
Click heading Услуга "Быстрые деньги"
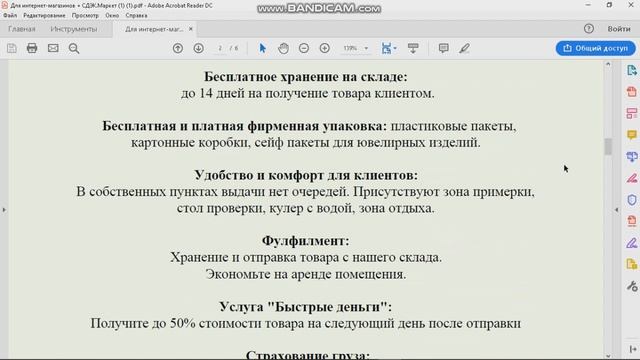click(x=306, y=307)
